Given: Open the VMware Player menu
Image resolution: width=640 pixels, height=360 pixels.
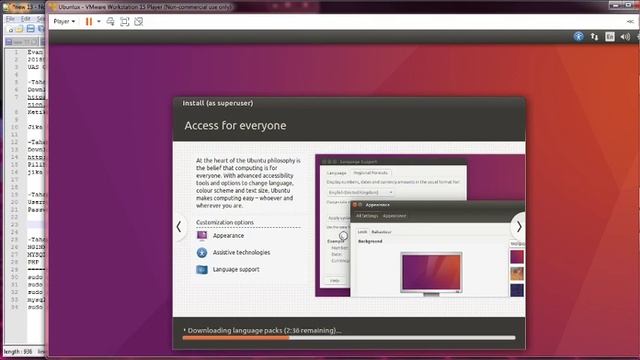Looking at the screenshot, I should tap(64, 22).
